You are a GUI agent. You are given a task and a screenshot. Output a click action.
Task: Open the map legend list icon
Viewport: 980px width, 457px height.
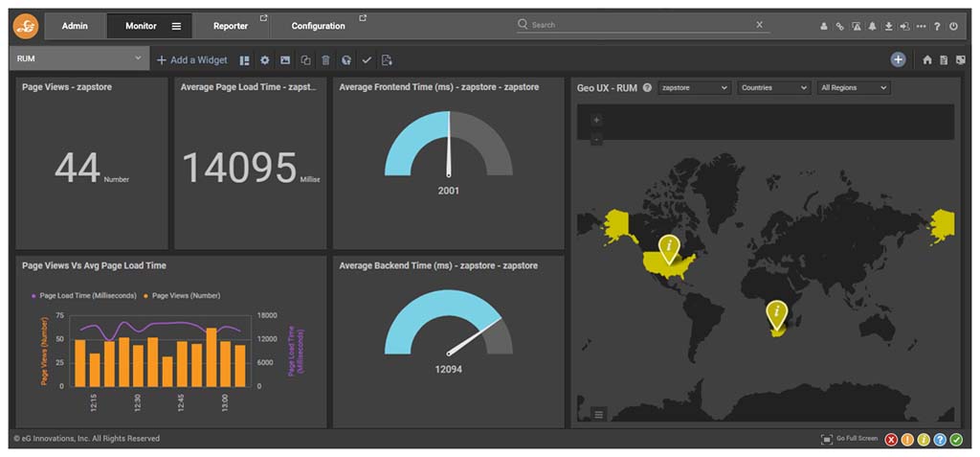click(599, 414)
